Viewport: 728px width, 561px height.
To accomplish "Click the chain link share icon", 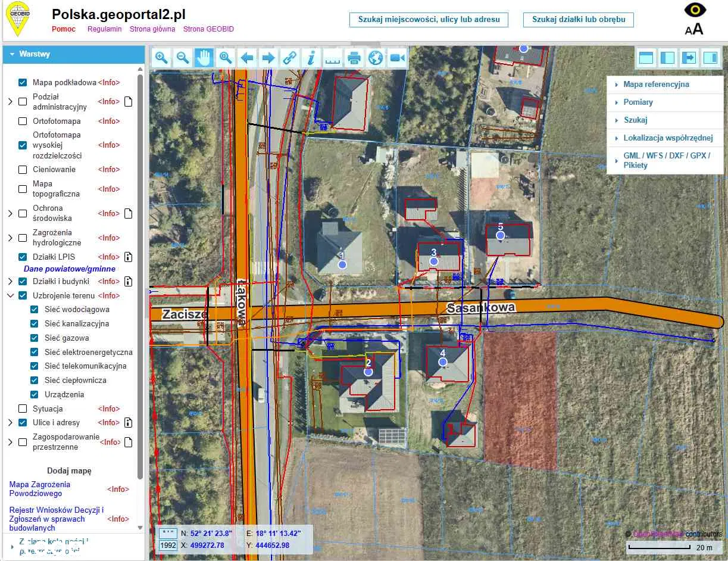I will (289, 58).
